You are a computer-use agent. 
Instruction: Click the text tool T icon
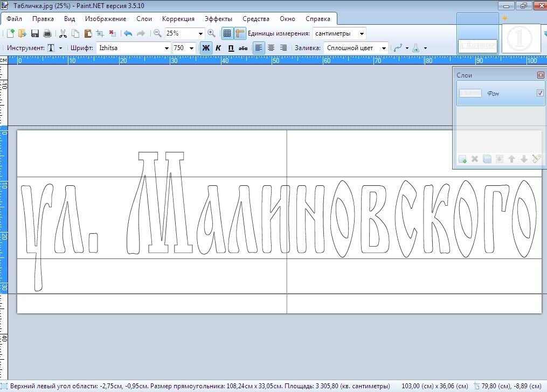click(x=51, y=48)
